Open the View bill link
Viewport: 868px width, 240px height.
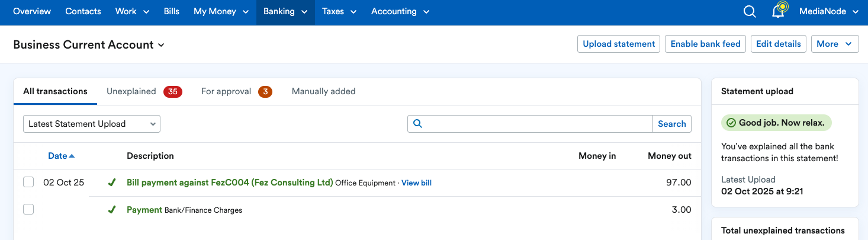tap(416, 183)
